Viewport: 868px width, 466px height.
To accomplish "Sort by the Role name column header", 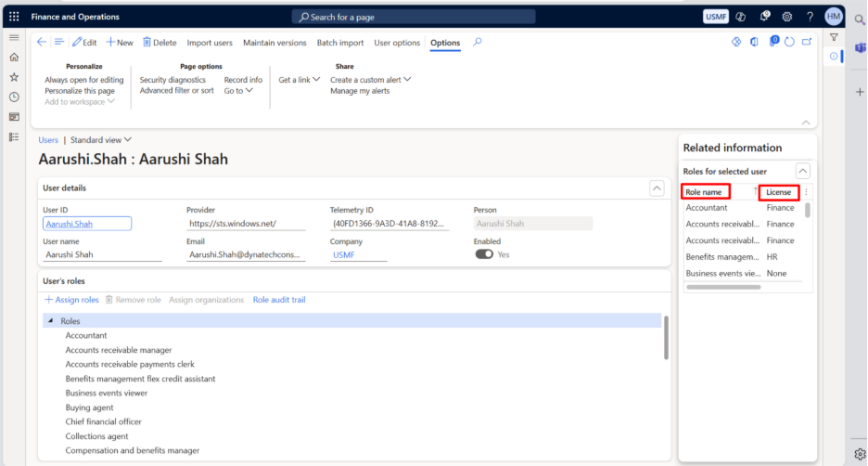I will [705, 192].
